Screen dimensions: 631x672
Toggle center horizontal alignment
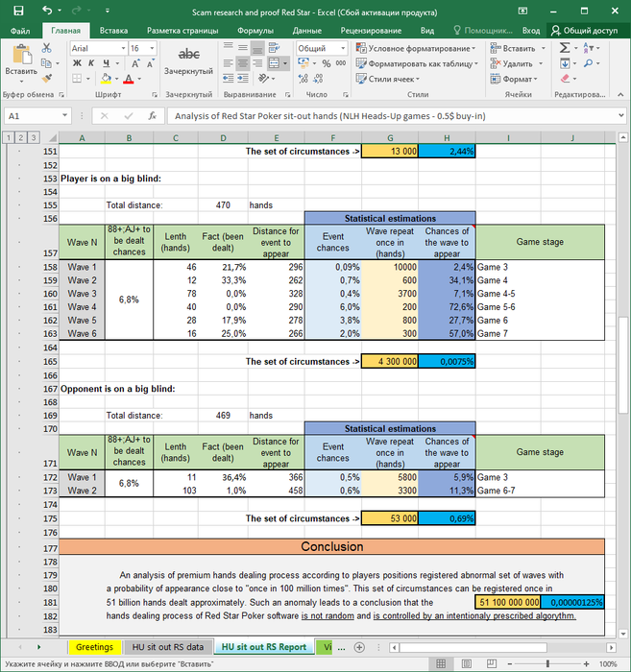point(243,63)
